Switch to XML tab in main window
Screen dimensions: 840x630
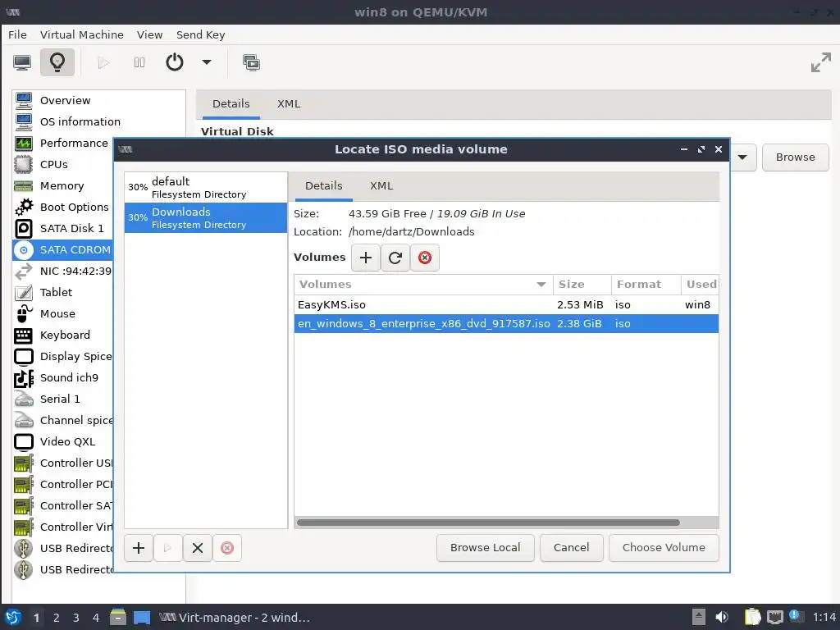tap(289, 104)
